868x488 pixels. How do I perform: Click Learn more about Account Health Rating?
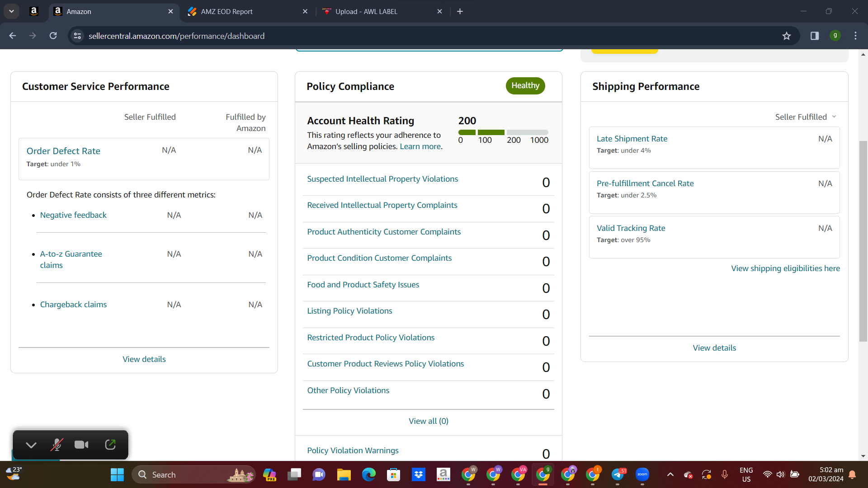point(420,146)
